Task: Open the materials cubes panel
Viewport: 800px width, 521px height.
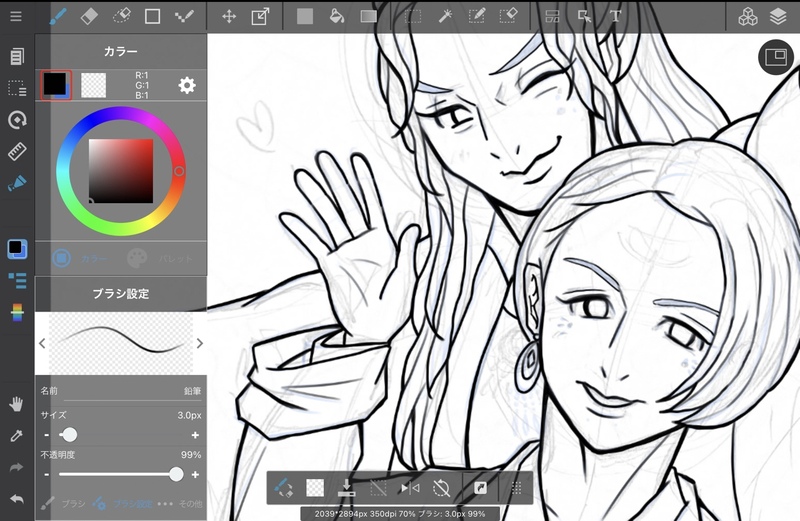Action: [x=747, y=16]
